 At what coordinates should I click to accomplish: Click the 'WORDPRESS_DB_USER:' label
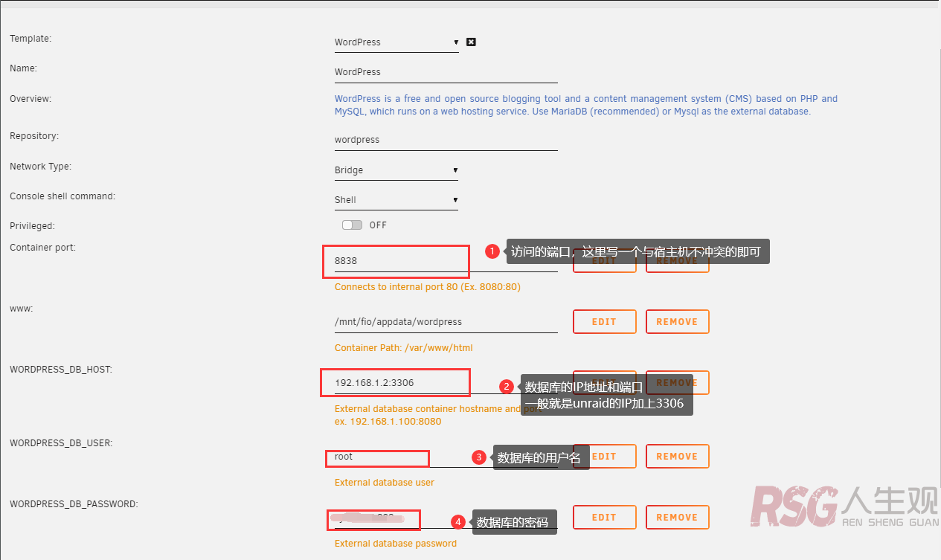coord(61,443)
